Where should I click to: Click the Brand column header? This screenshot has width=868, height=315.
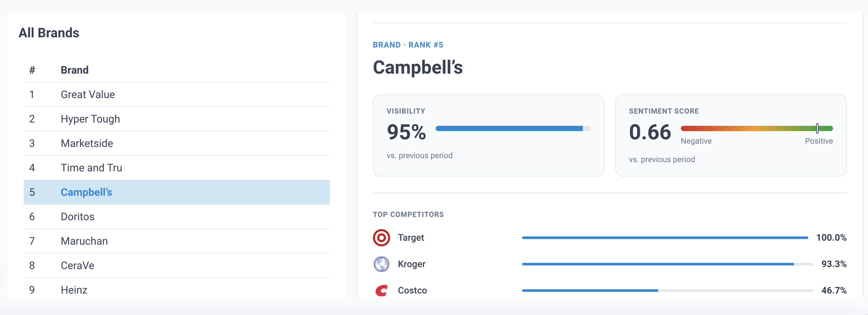(75, 70)
